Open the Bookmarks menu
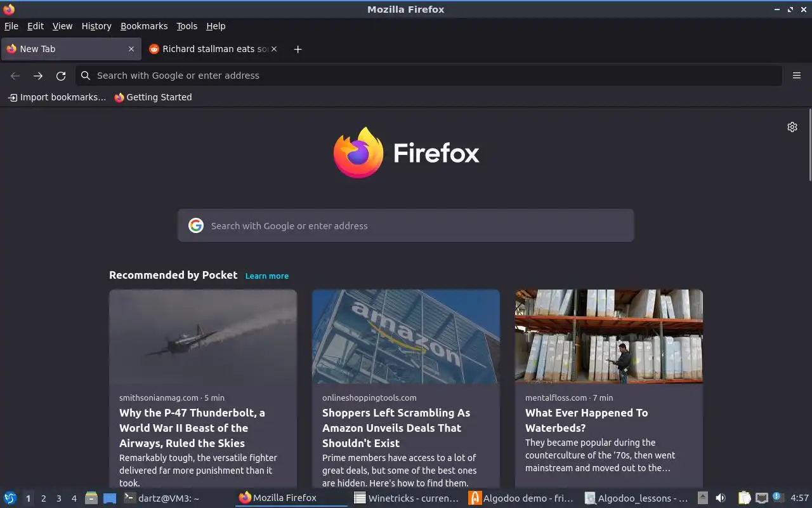The height and width of the screenshot is (508, 812). click(144, 26)
